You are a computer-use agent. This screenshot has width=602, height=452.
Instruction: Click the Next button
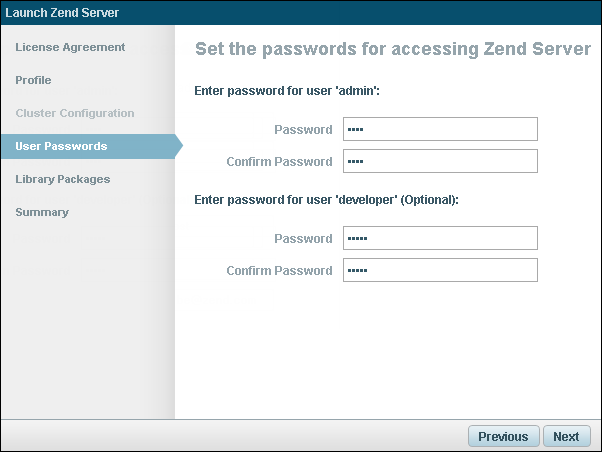pos(566,436)
